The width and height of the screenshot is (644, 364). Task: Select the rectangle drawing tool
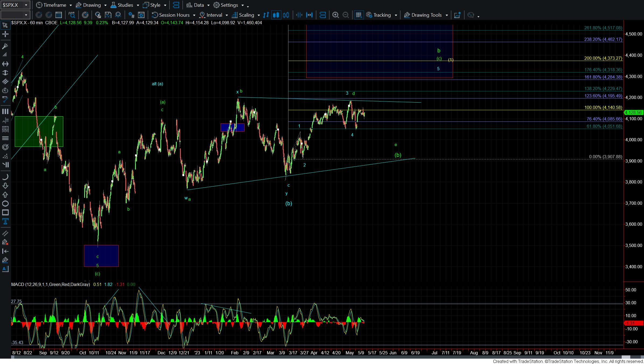[x=5, y=212]
